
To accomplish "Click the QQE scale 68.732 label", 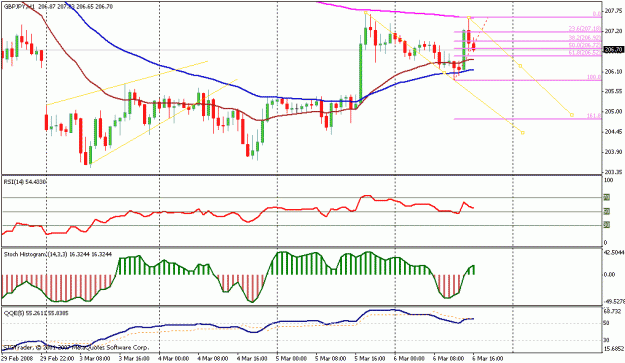I will (x=613, y=311).
